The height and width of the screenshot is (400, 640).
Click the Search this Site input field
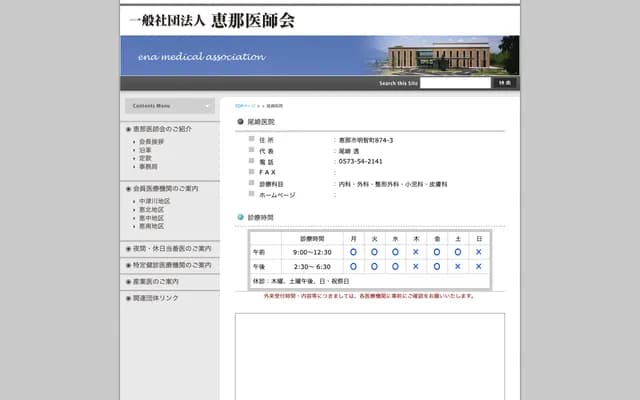pyautogui.click(x=455, y=83)
